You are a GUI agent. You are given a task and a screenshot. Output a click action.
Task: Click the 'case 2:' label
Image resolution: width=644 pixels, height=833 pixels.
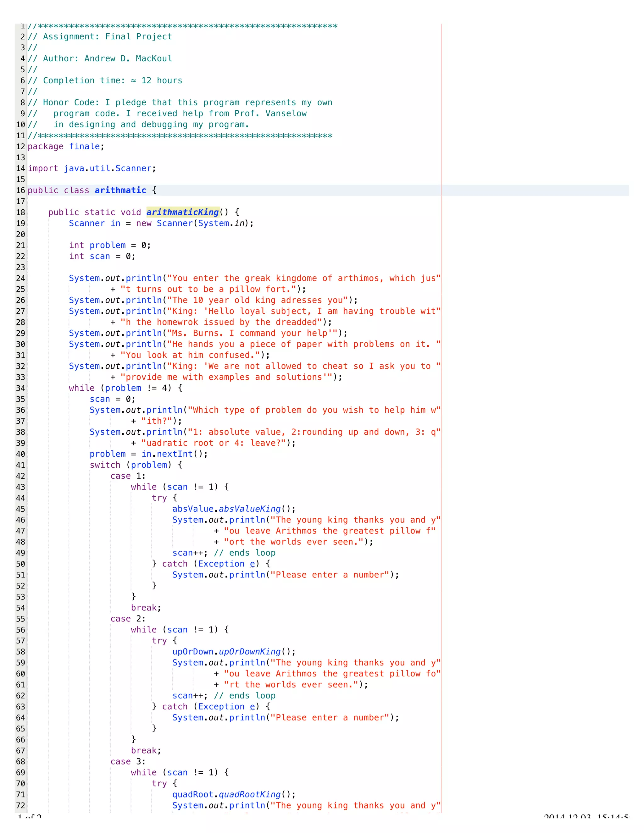point(128,619)
